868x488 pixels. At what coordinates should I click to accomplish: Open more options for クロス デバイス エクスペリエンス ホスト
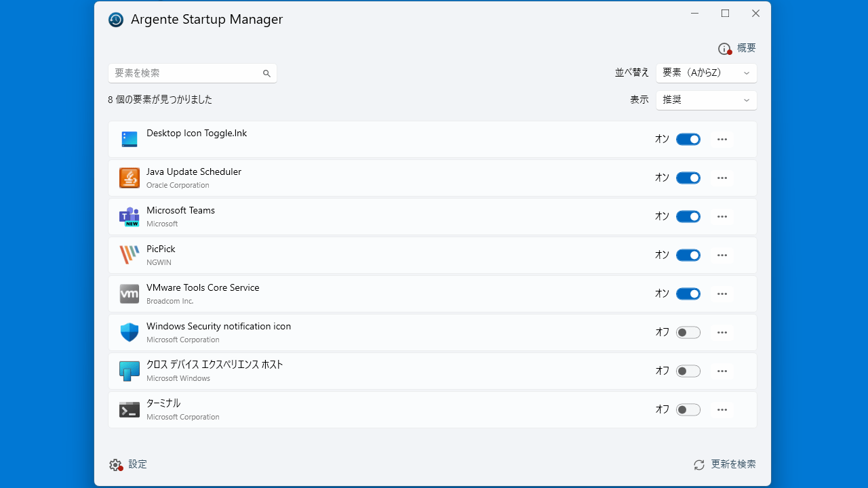pyautogui.click(x=722, y=371)
